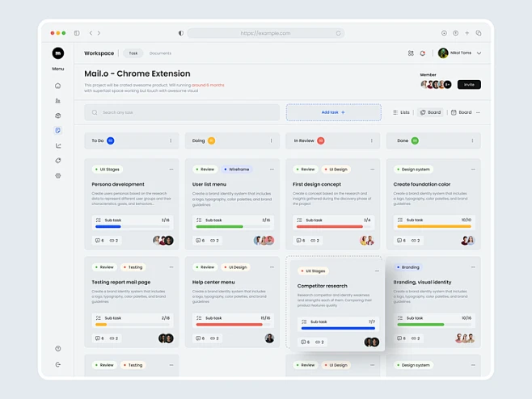Open Nikol Toms profile dropdown
Viewport: 532px width, 399px height.
coord(479,53)
